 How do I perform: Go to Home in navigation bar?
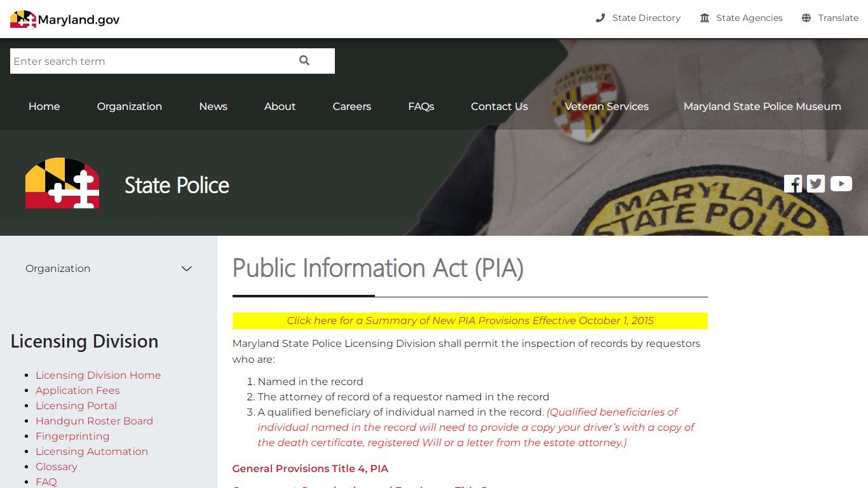[44, 106]
